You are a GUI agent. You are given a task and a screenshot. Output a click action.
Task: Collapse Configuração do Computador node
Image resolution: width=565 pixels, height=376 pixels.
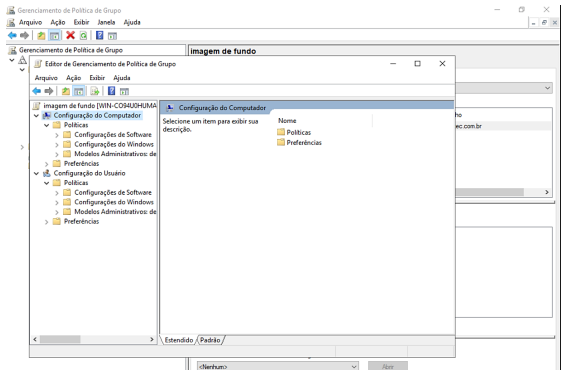tap(36, 115)
